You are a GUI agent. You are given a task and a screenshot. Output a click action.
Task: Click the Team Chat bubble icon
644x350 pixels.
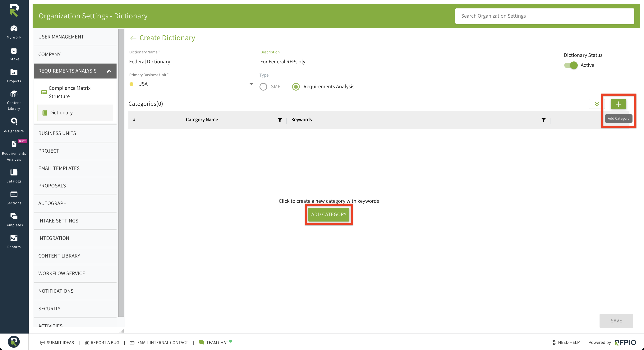[201, 342]
